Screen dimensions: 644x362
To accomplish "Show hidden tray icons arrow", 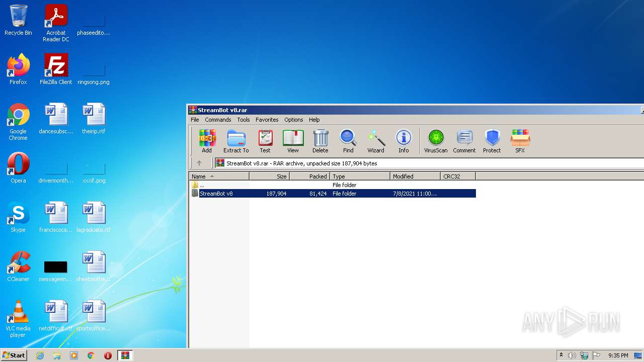I will [x=561, y=355].
